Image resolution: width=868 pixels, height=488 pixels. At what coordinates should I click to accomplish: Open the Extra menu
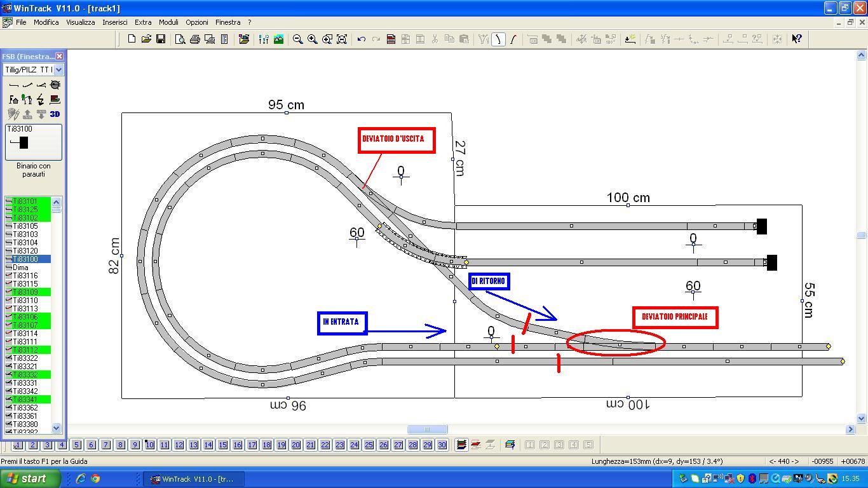(143, 22)
